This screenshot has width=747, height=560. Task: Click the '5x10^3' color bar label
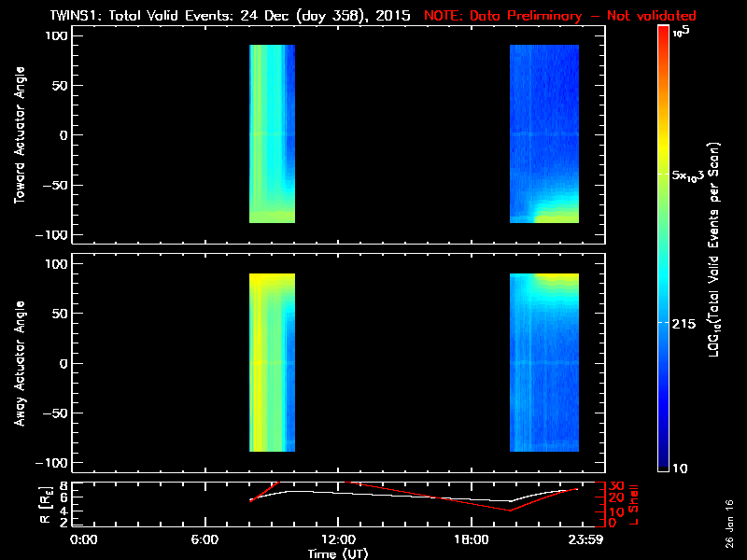[x=687, y=175]
